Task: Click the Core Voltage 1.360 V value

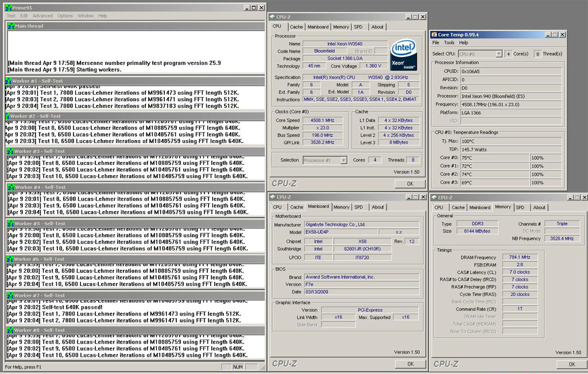Action: pyautogui.click(x=373, y=65)
